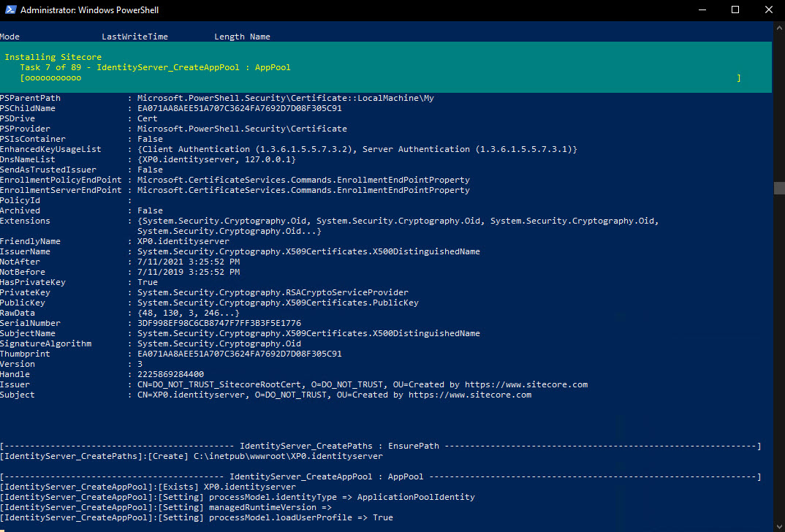This screenshot has width=785, height=532.
Task: Click the PowerShell icon in the title bar
Action: (10, 10)
